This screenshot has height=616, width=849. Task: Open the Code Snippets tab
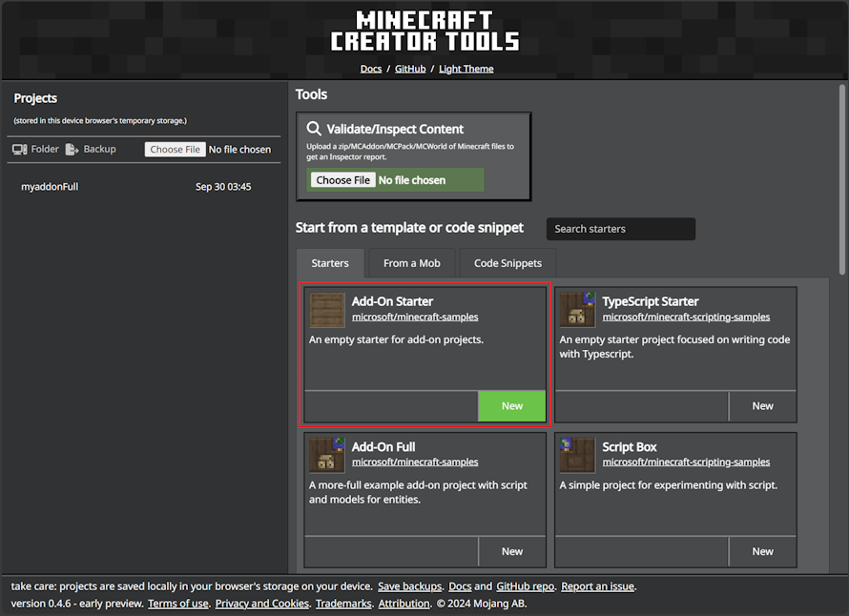point(507,263)
